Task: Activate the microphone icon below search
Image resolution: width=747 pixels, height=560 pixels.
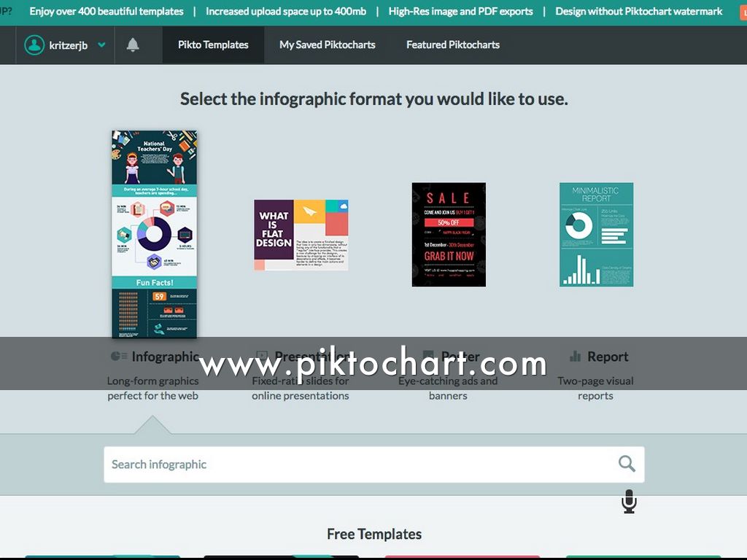Action: 629,502
